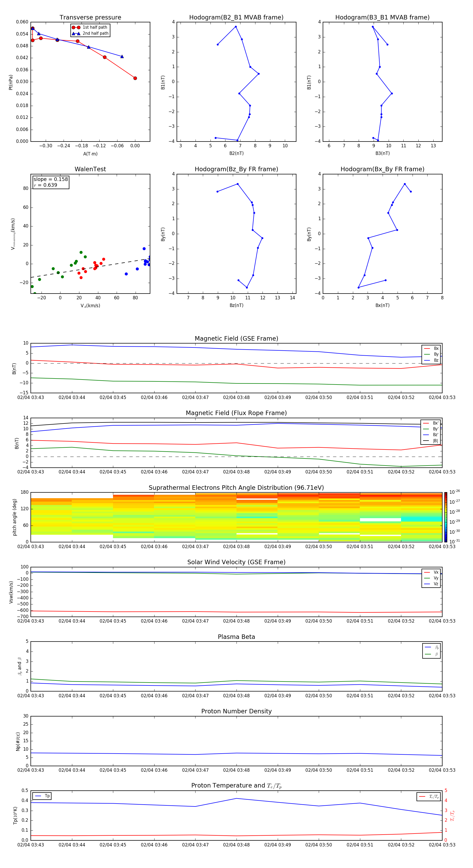Click the 'Hodogram(Bx_By FR frame)' title
This screenshot has width=473, height=868.
click(x=382, y=169)
